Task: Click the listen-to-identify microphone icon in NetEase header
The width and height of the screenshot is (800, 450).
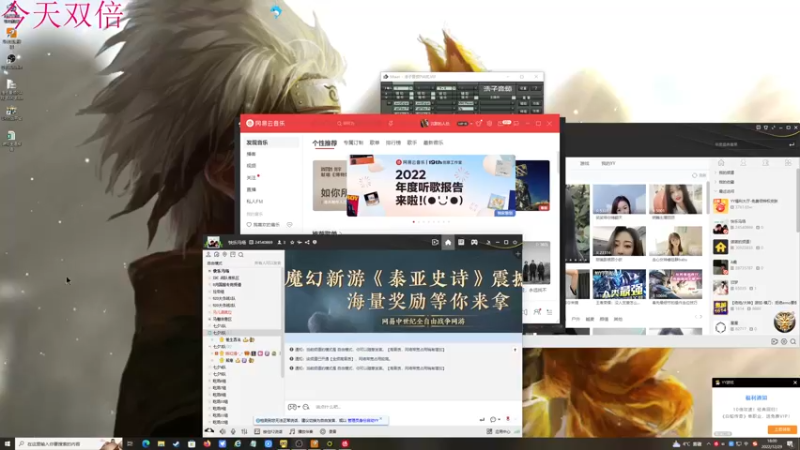Action: 391,123
